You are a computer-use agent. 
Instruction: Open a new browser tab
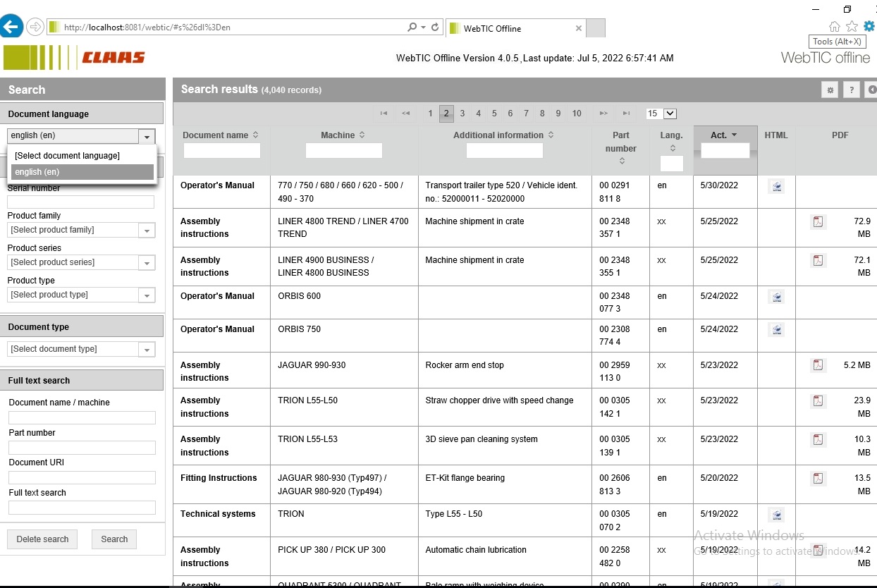pyautogui.click(x=596, y=28)
